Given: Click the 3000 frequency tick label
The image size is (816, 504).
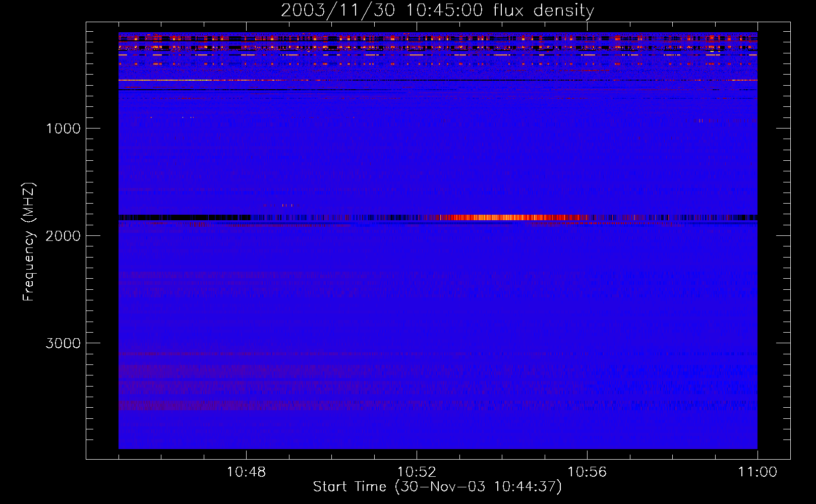Looking at the screenshot, I should 64,343.
